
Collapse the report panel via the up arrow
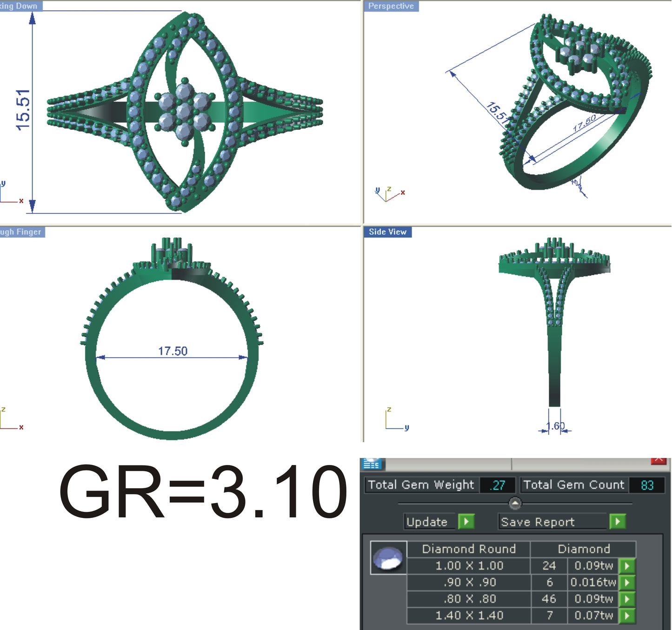[x=514, y=503]
